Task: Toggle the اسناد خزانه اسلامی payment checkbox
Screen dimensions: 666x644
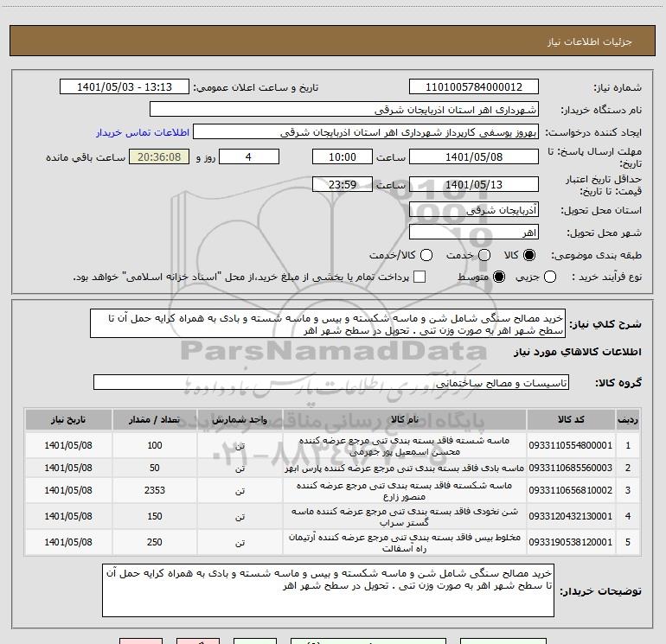Action: tap(419, 277)
